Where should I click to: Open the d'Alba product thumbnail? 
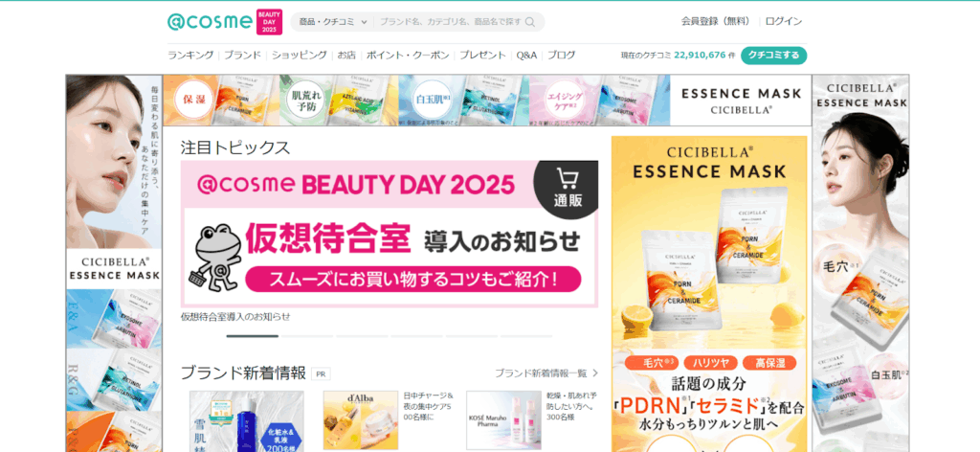click(361, 420)
